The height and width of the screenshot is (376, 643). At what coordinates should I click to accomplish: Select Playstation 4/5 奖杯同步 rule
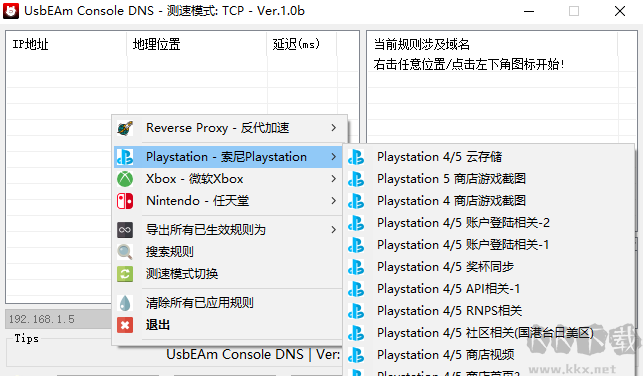(x=488, y=267)
